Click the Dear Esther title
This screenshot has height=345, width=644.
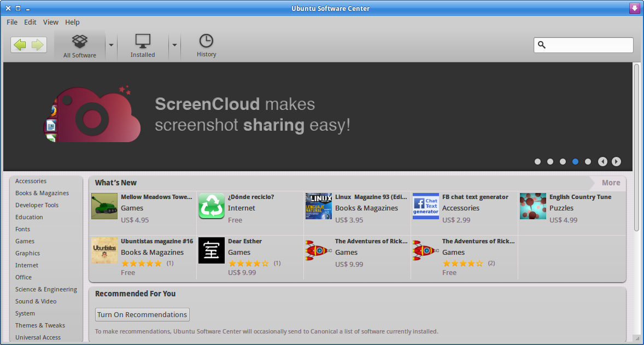click(x=245, y=242)
